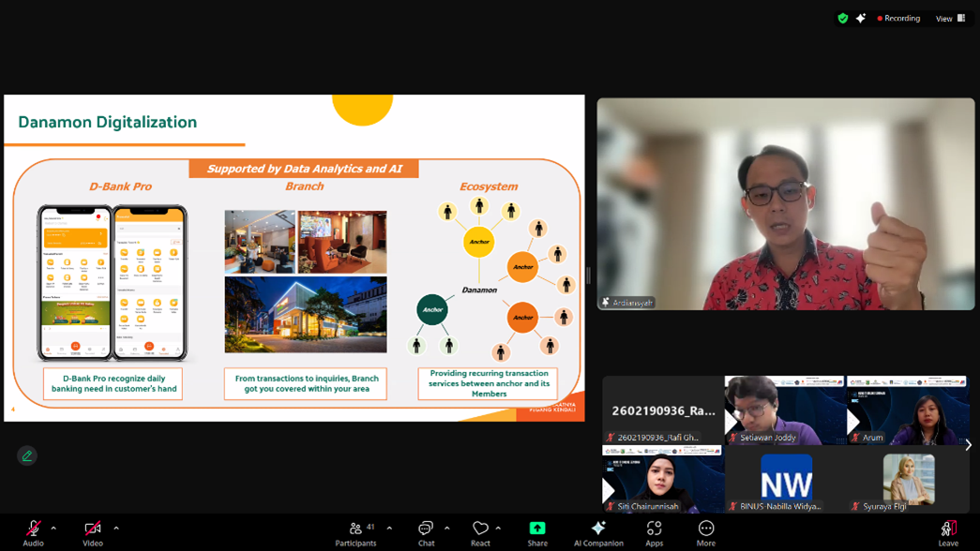The width and height of the screenshot is (980, 551).
Task: Expand reactions caret beside React
Action: coord(498,529)
